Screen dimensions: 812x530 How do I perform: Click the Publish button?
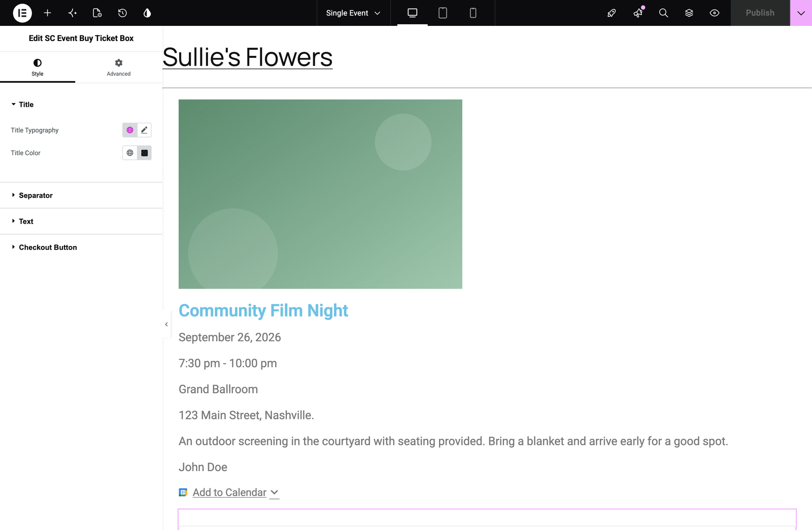[760, 13]
